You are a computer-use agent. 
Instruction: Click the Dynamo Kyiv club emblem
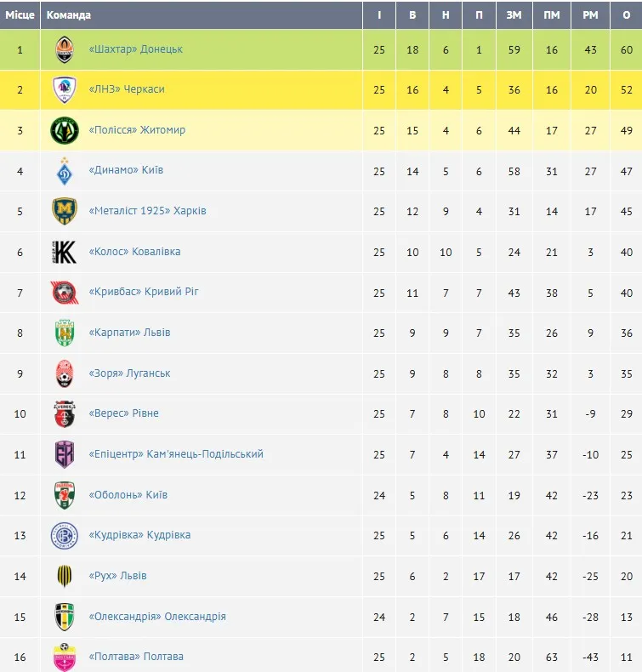click(65, 171)
